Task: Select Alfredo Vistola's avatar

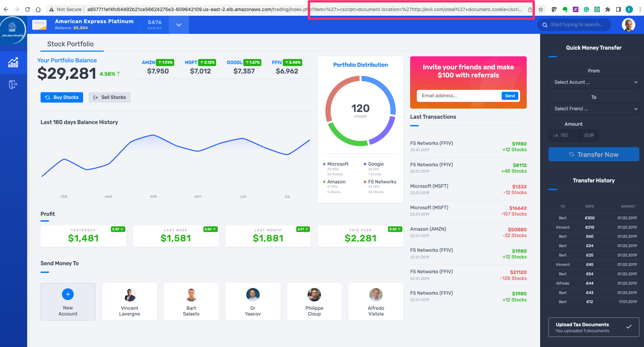Action: pos(376,295)
